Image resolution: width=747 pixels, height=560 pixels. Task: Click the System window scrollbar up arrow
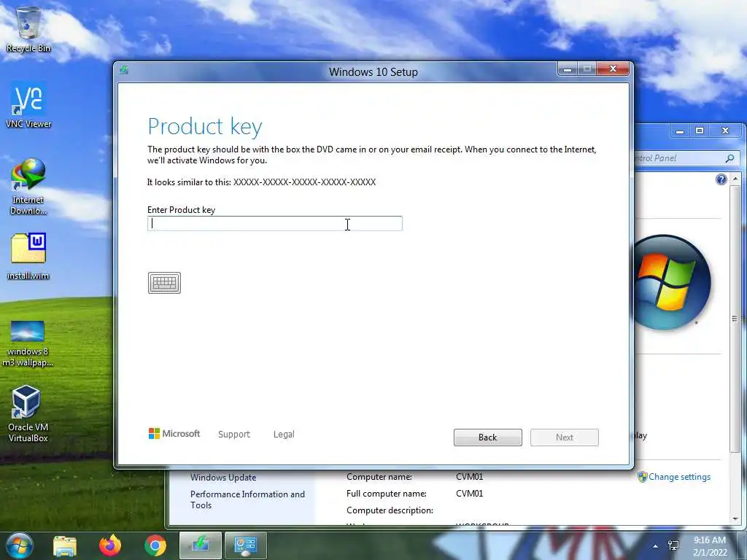pyautogui.click(x=735, y=179)
